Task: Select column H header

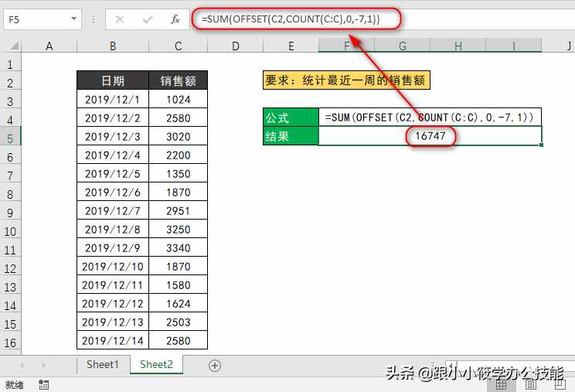Action: [x=458, y=46]
